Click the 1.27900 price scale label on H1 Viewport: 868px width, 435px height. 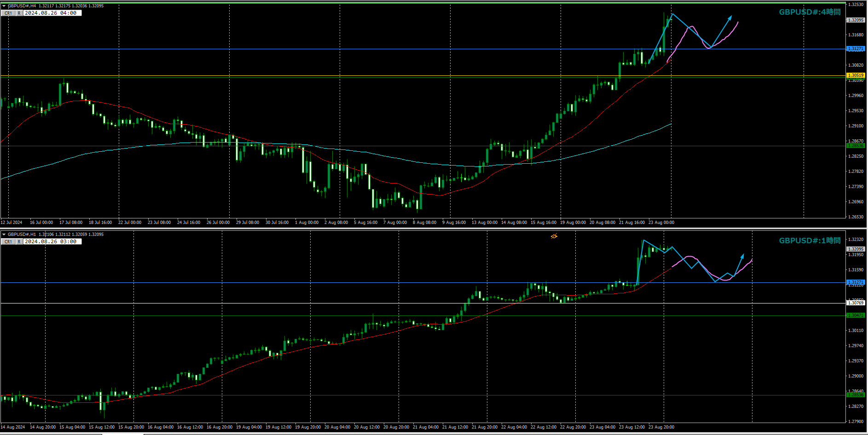coord(856,421)
